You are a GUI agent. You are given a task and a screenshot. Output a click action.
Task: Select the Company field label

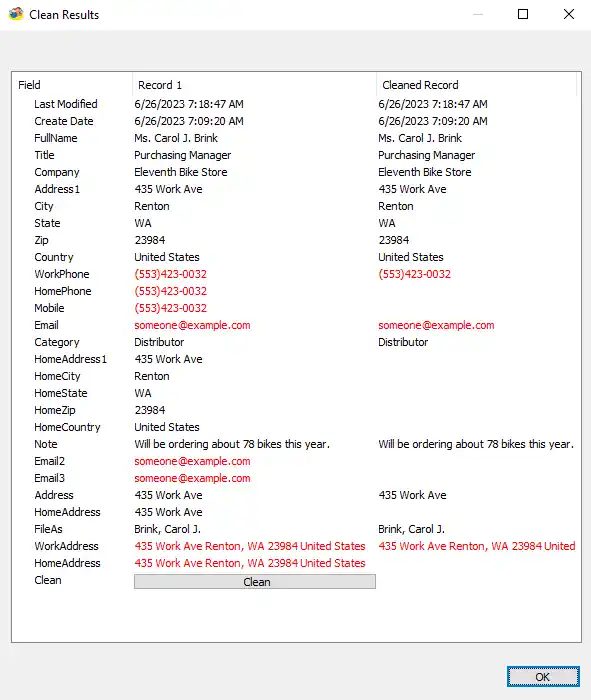coord(57,172)
